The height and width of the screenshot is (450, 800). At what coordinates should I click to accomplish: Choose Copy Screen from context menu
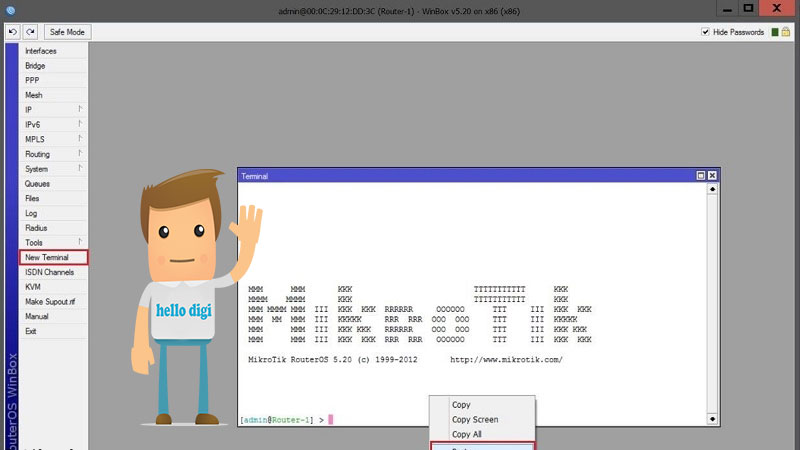[x=482, y=419]
